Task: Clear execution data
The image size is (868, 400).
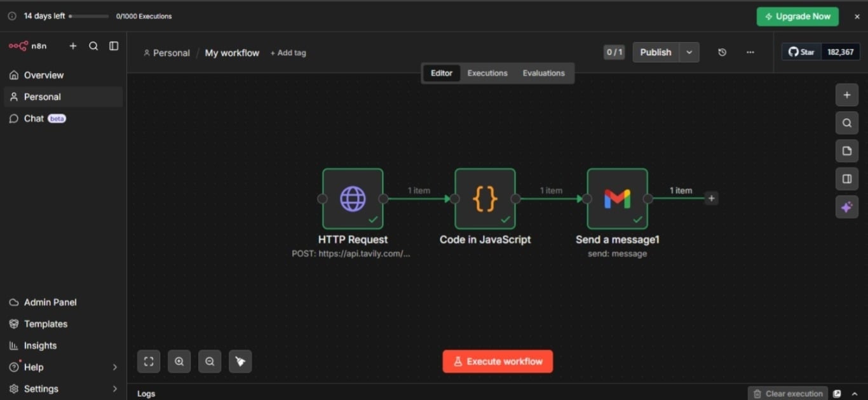Action: coord(788,394)
